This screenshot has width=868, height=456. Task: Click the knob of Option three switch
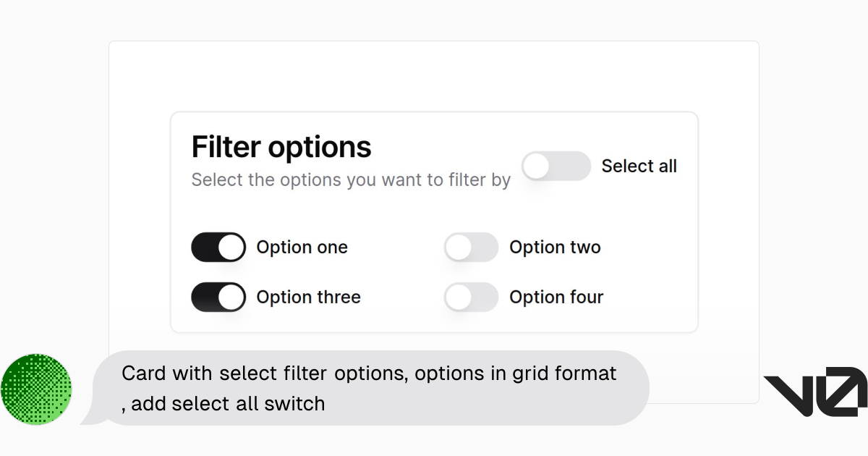point(231,297)
